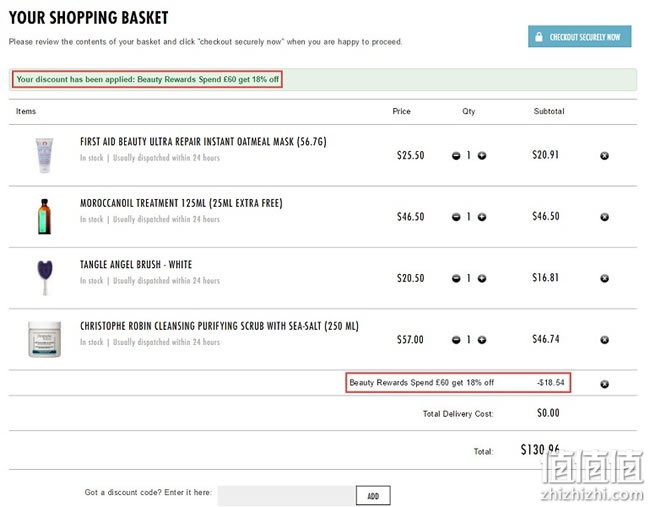650x507 pixels.
Task: Click the Total Delivery Cost label
Action: click(x=458, y=414)
